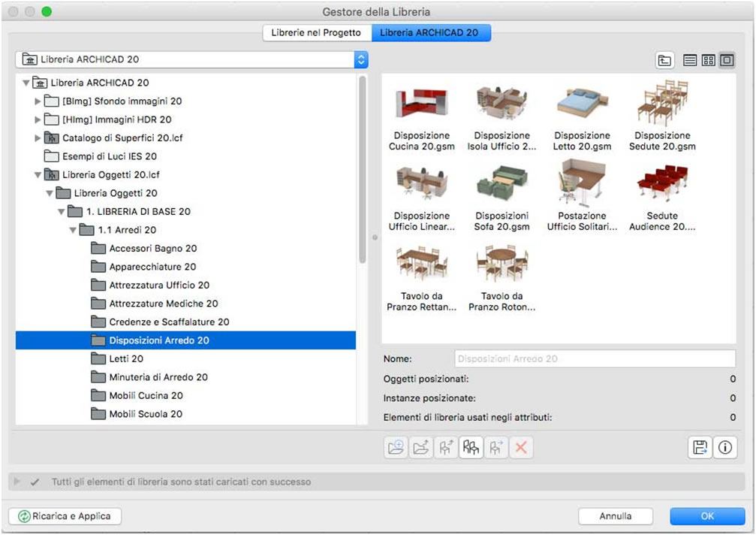
Task: Collapse the Libreria ARCHICAD 20 root node
Action: 26,83
